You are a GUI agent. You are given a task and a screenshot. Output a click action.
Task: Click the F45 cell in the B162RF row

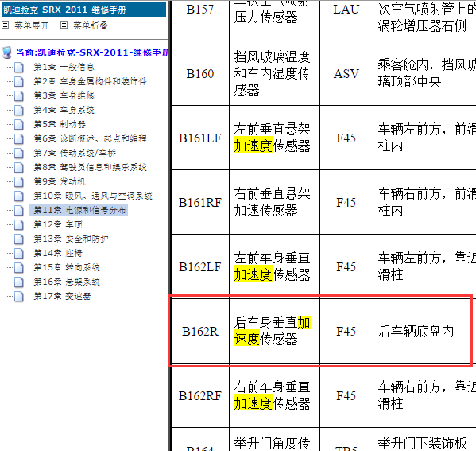point(346,395)
